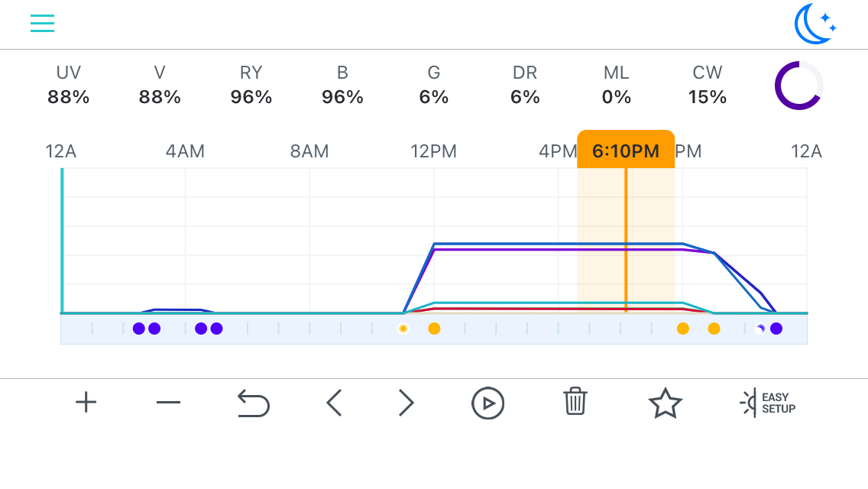
Task: Undo the last change
Action: 253,403
